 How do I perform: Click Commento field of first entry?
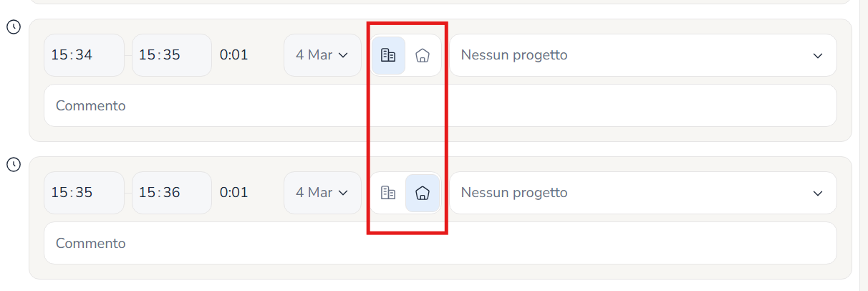coord(440,105)
